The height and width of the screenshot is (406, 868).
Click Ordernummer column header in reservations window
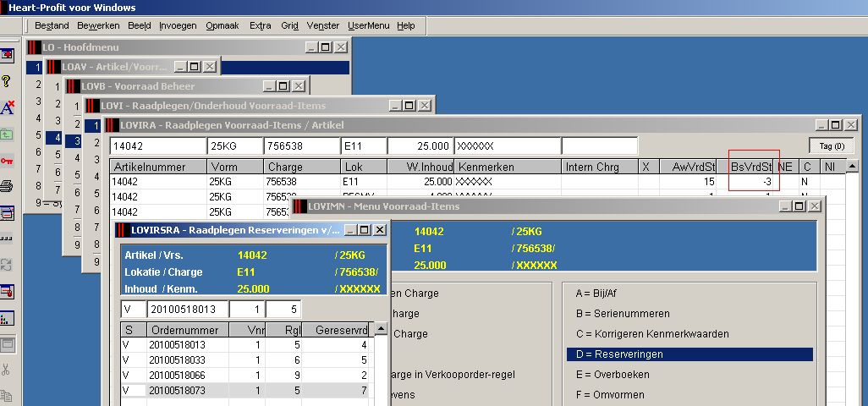[188, 330]
